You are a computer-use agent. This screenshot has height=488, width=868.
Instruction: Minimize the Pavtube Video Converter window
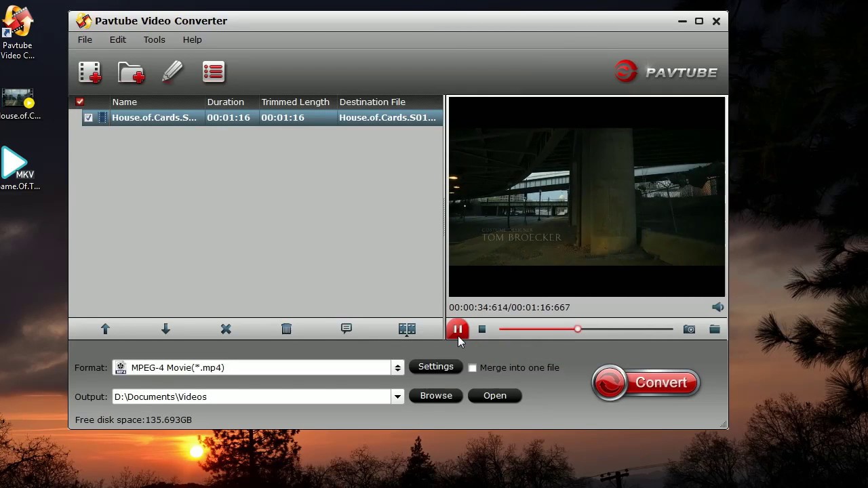(682, 21)
